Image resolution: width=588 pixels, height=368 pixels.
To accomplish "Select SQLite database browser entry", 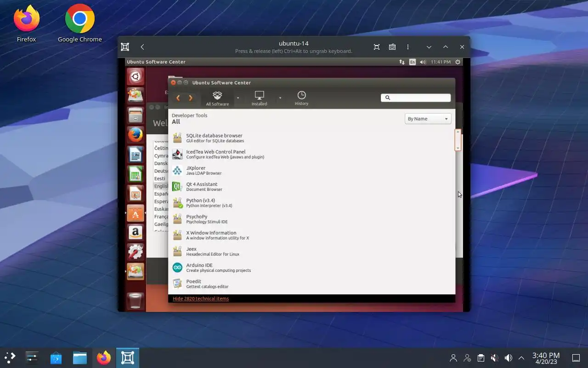I will [x=311, y=138].
